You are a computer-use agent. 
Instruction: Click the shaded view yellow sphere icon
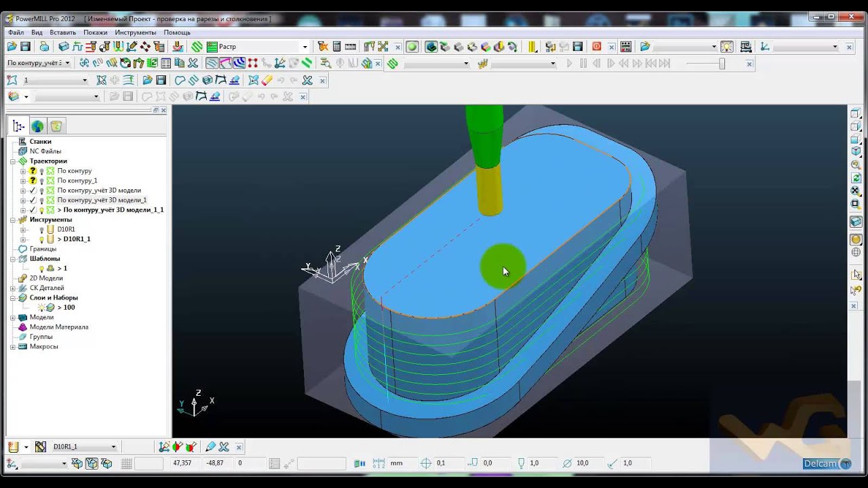pyautogui.click(x=856, y=239)
